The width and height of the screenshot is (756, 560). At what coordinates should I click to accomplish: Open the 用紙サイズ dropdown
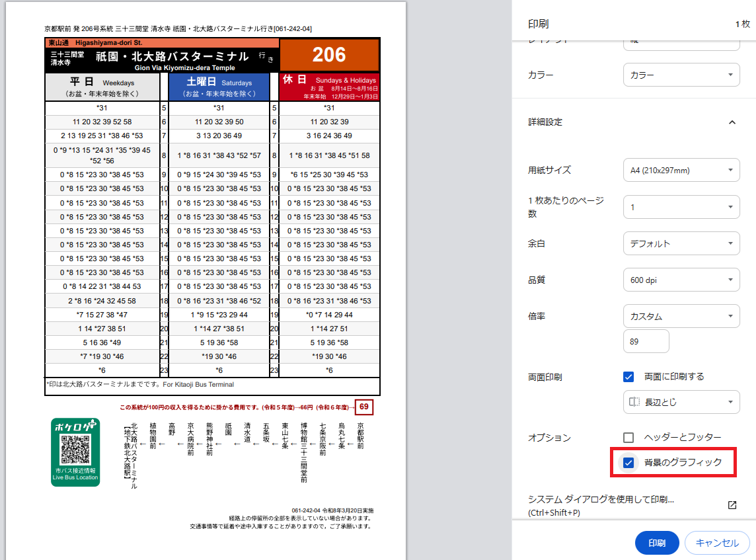(681, 170)
